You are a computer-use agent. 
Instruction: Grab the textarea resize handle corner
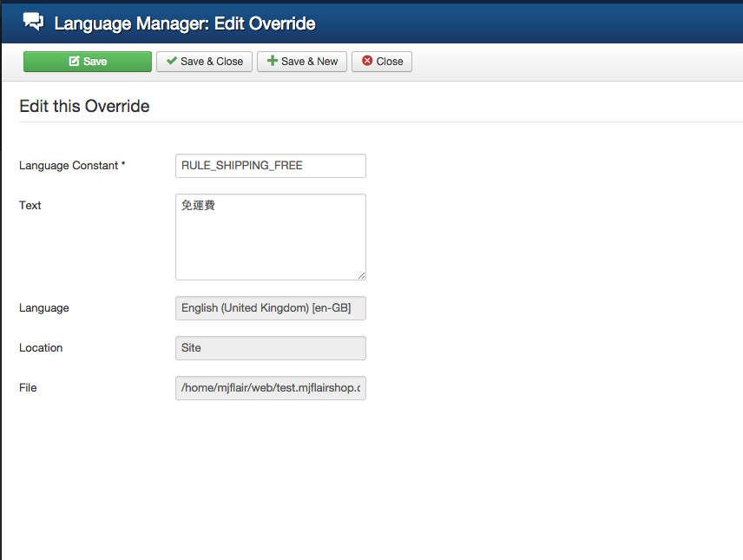361,275
